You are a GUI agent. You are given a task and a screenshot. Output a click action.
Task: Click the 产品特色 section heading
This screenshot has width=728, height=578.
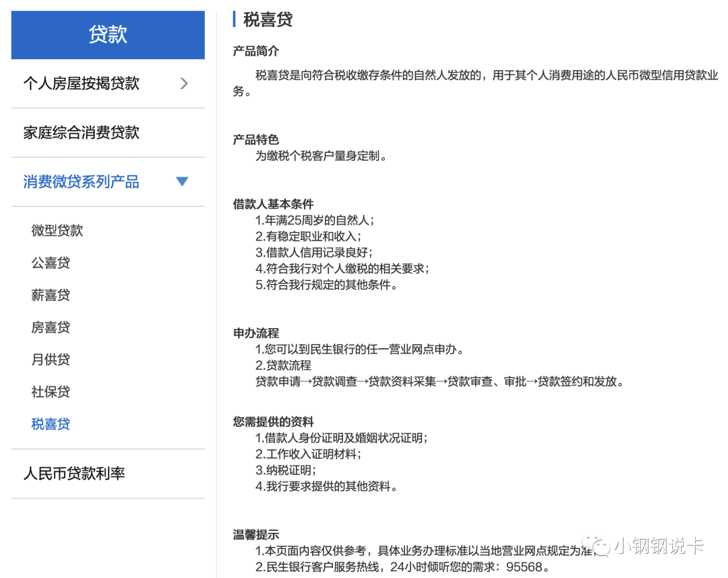[x=251, y=139]
